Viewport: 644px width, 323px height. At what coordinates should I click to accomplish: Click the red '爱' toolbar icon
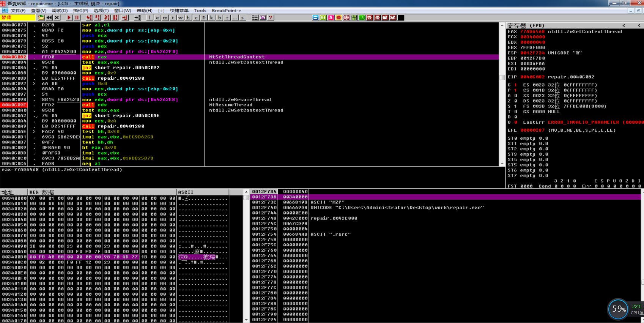pyautogui.click(x=378, y=17)
